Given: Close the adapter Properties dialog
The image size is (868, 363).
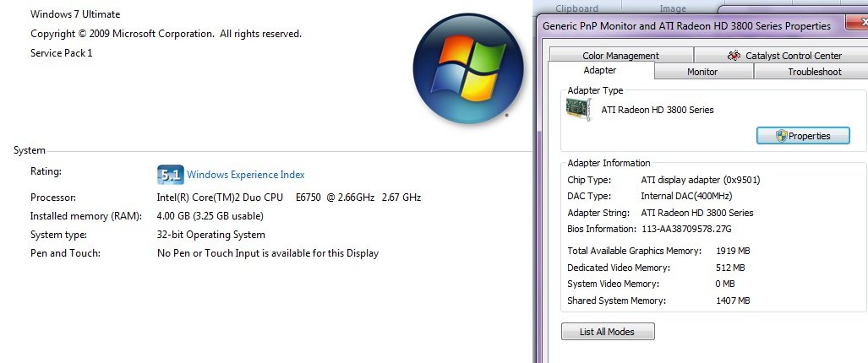Looking at the screenshot, I should [x=858, y=23].
